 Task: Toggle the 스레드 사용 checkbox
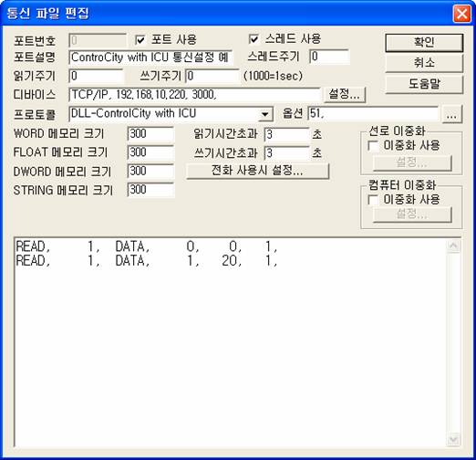click(254, 39)
